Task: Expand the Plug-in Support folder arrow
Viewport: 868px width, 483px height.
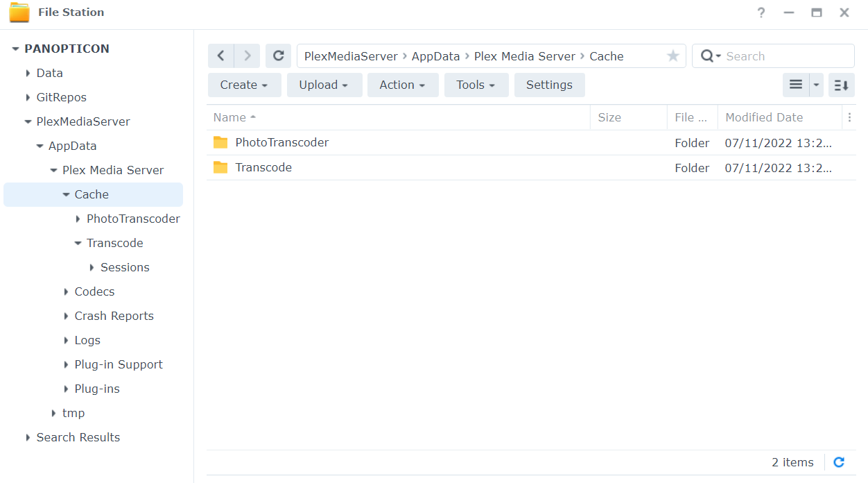Action: point(67,364)
